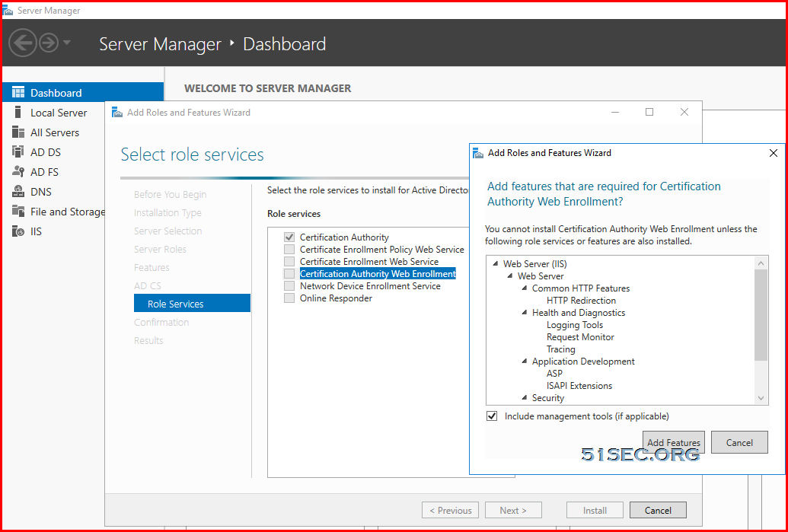Click the Dashboard icon in the sidebar
The width and height of the screenshot is (788, 532).
(18, 92)
